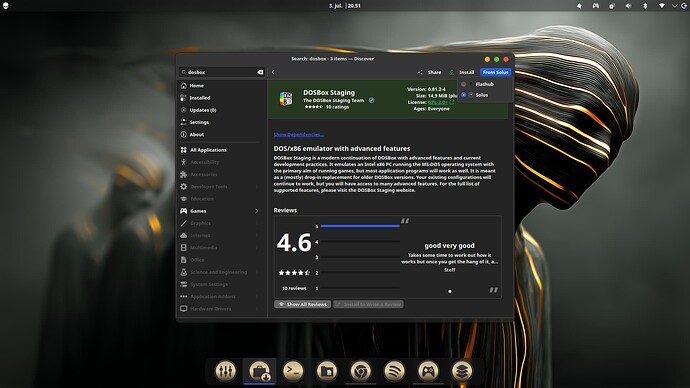Click Show All Reviews button
690x388 pixels.
[x=303, y=304]
